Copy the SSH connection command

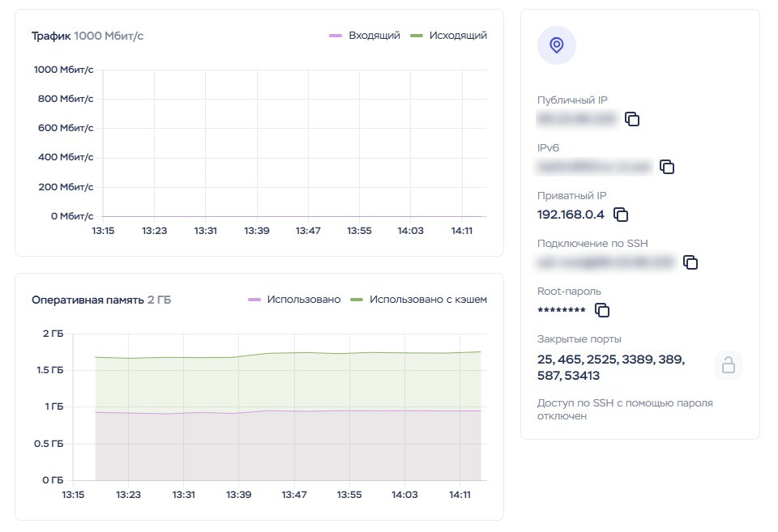click(x=690, y=262)
